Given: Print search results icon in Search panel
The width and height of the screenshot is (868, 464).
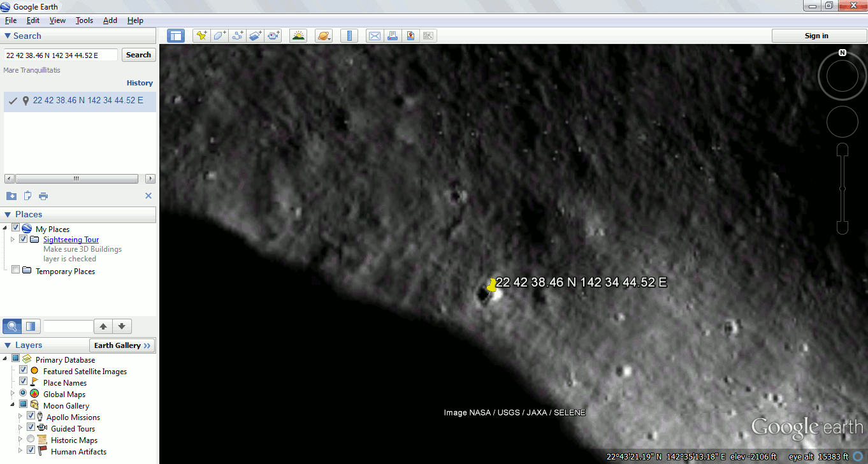Looking at the screenshot, I should click(43, 196).
